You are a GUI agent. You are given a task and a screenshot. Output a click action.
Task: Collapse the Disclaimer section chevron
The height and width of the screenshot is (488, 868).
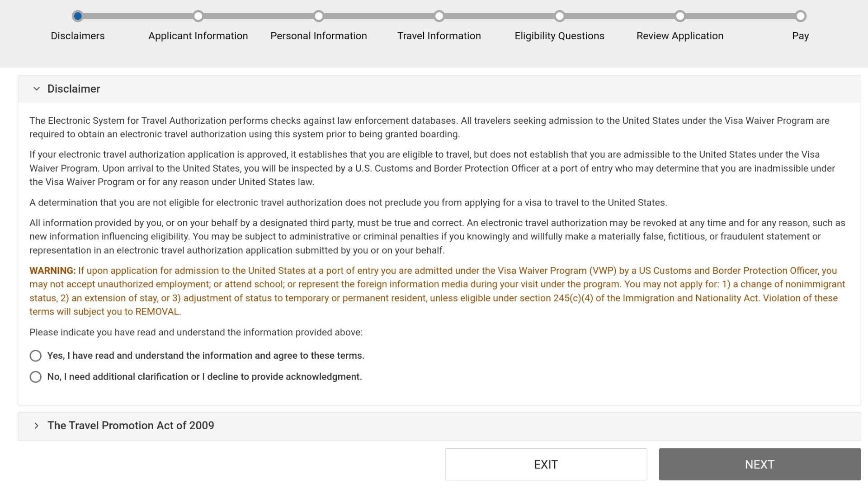tap(37, 89)
